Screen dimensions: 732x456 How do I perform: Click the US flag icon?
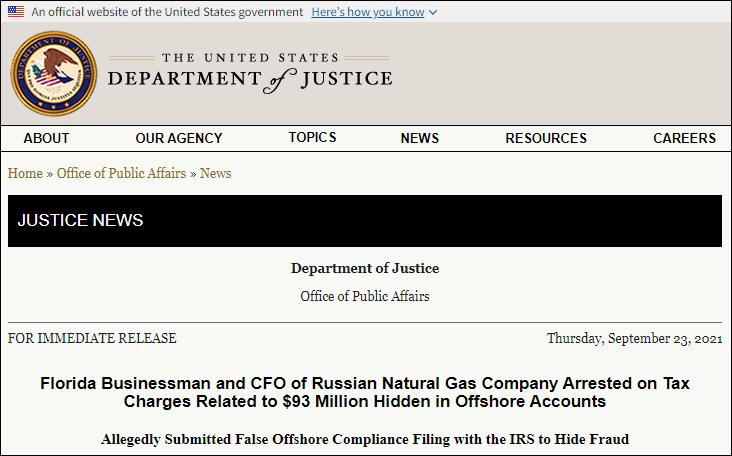(15, 12)
